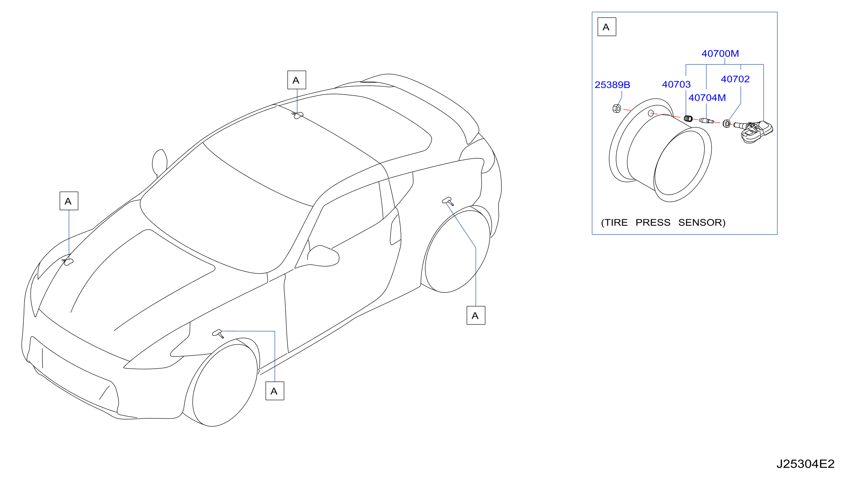Image resolution: width=868 pixels, height=480 pixels.
Task: Click sensor icon above front wheel arch
Action: [218, 334]
